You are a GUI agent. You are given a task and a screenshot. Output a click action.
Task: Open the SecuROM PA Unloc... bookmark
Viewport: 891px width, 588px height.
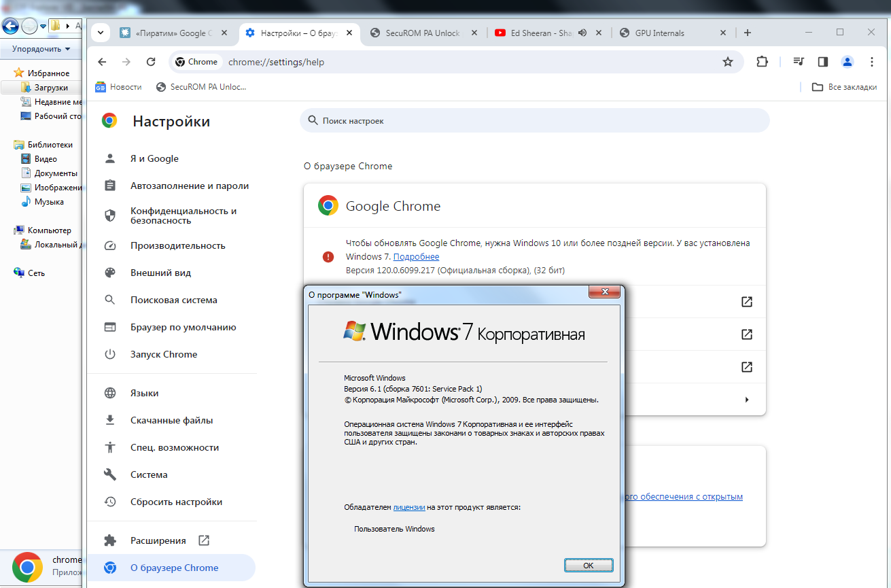tap(201, 87)
